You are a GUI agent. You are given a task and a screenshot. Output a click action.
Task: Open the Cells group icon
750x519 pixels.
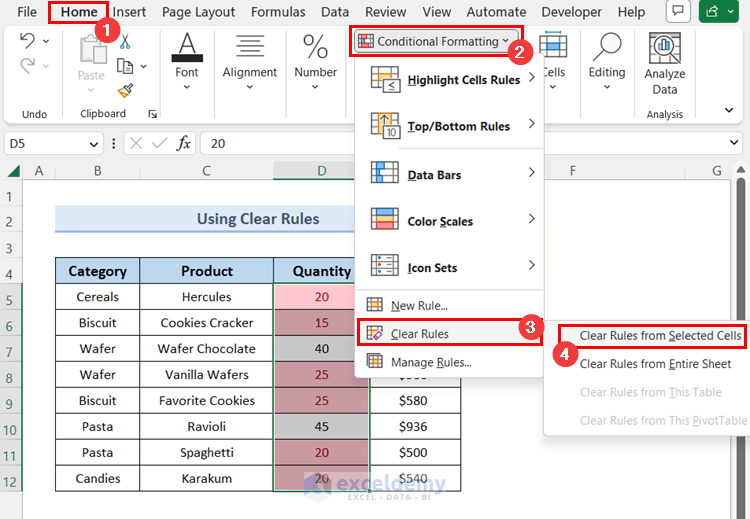[x=553, y=44]
